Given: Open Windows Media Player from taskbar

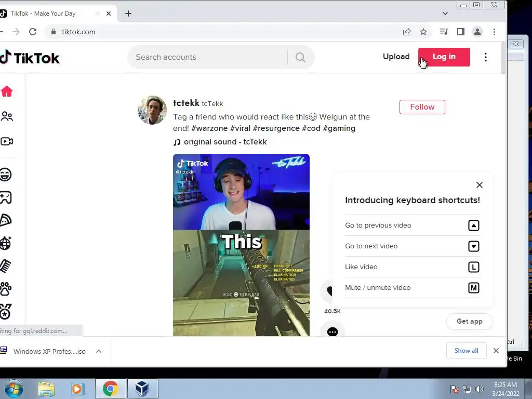Looking at the screenshot, I should coord(77,389).
